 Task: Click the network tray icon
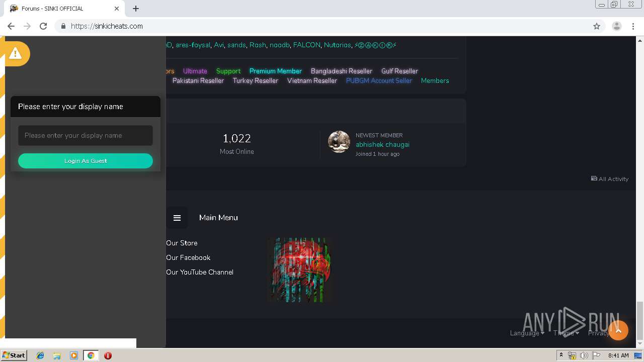pyautogui.click(x=572, y=355)
